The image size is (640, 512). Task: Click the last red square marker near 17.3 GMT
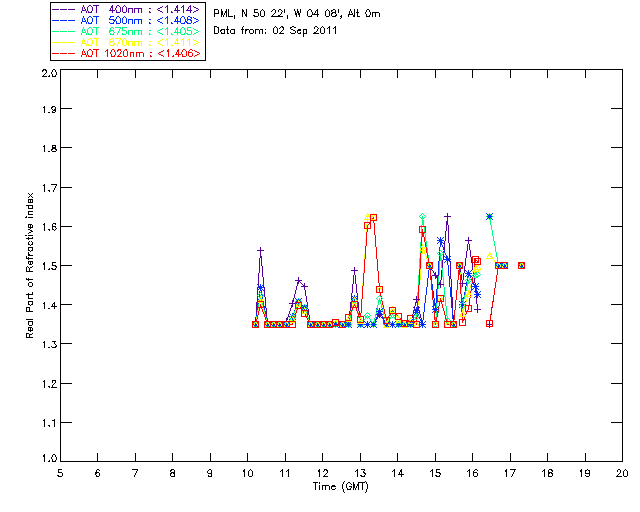[521, 265]
